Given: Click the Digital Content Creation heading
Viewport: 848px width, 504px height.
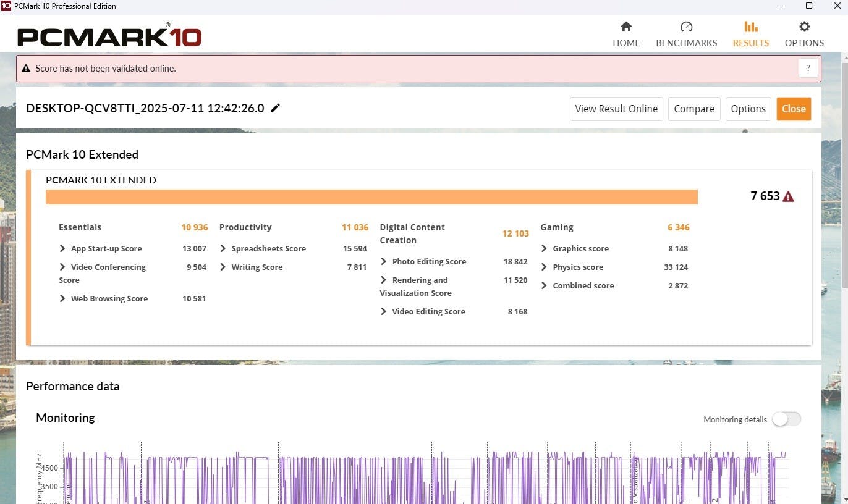Looking at the screenshot, I should click(412, 233).
